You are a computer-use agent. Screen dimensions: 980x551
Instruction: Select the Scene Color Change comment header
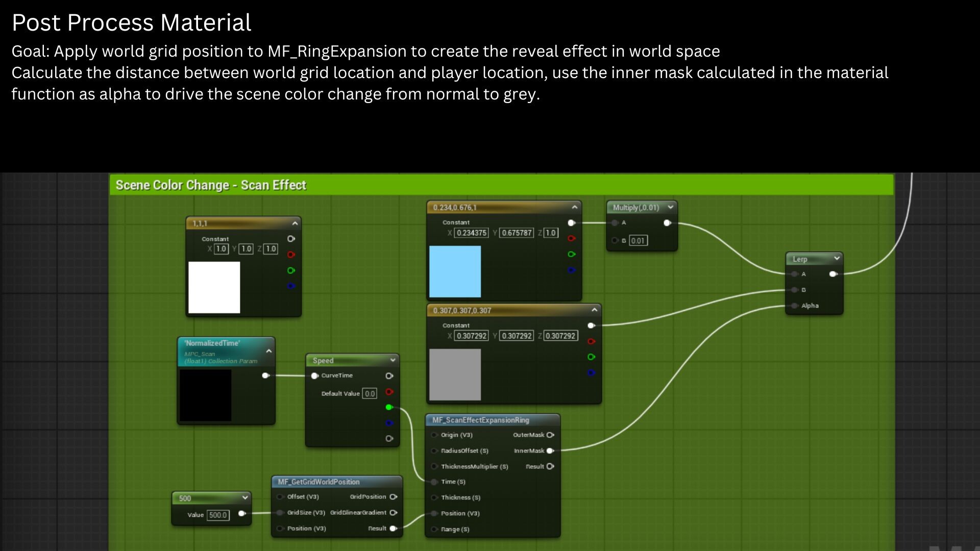coord(210,185)
